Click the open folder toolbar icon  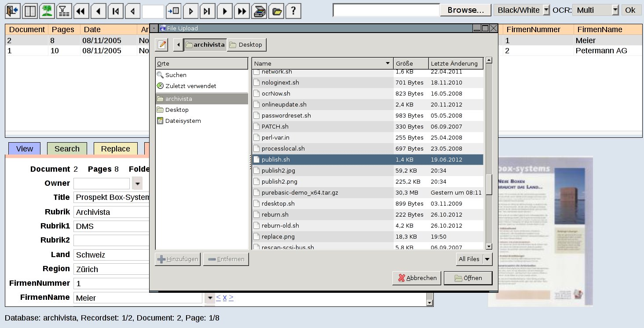[276, 11]
